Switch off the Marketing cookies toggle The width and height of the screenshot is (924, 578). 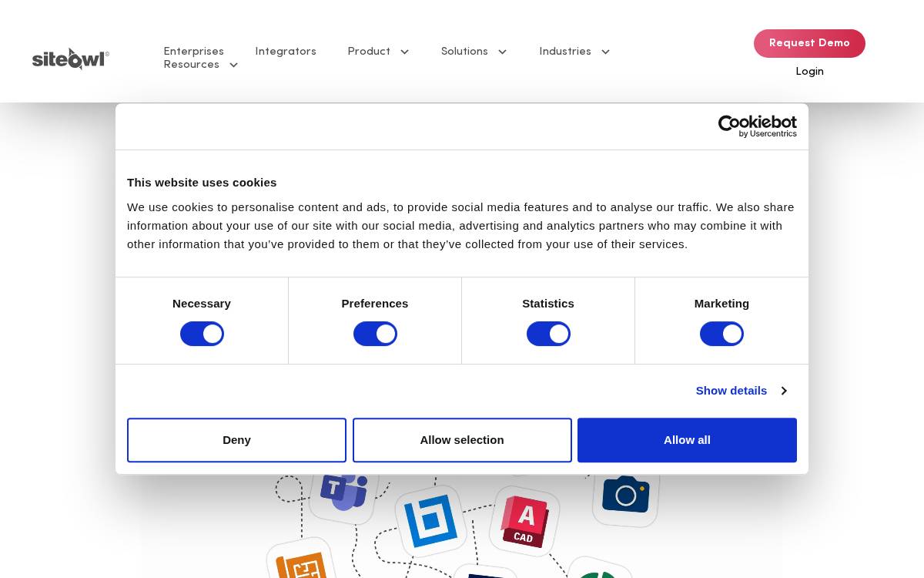(x=721, y=334)
